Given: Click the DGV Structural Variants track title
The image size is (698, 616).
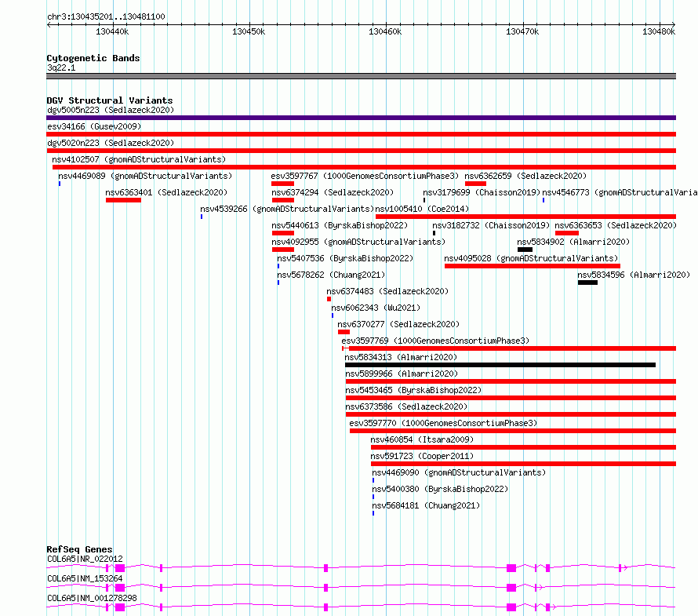Looking at the screenshot, I should pos(110,100).
